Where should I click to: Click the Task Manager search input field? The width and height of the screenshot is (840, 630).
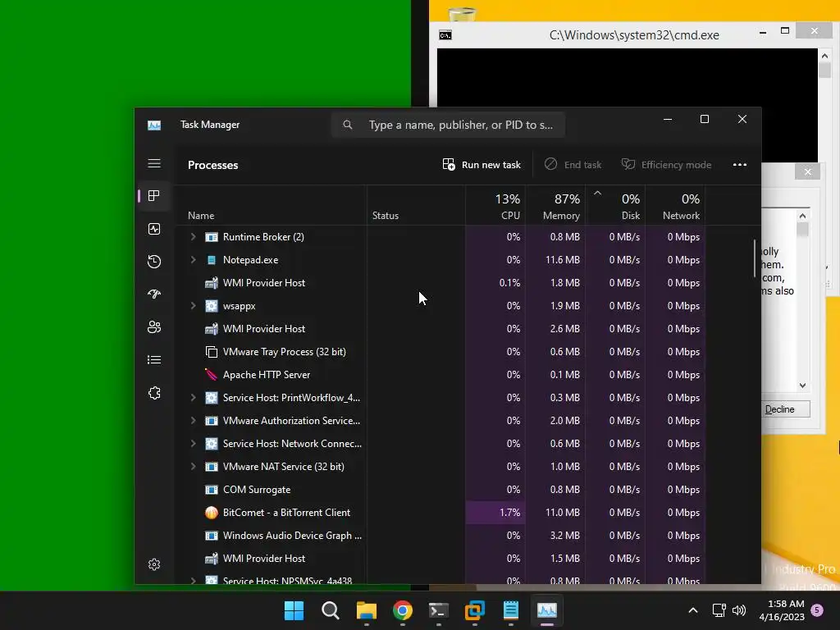point(448,125)
